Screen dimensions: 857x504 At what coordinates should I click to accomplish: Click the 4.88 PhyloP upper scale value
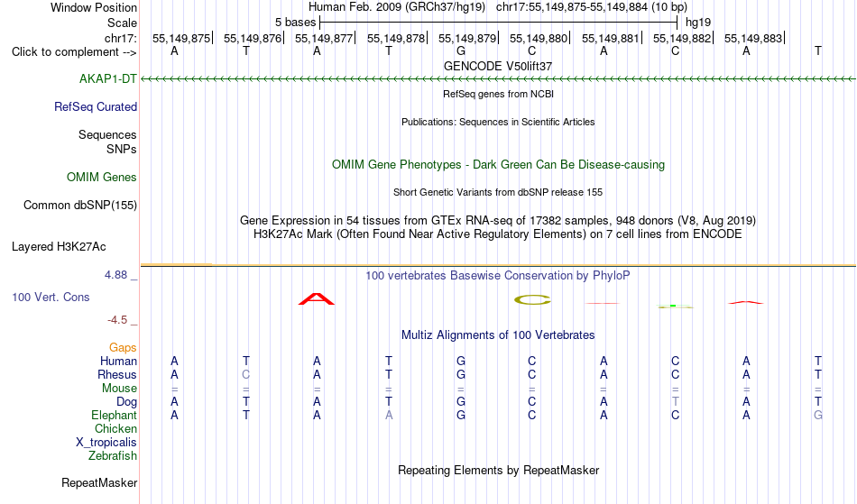point(115,275)
